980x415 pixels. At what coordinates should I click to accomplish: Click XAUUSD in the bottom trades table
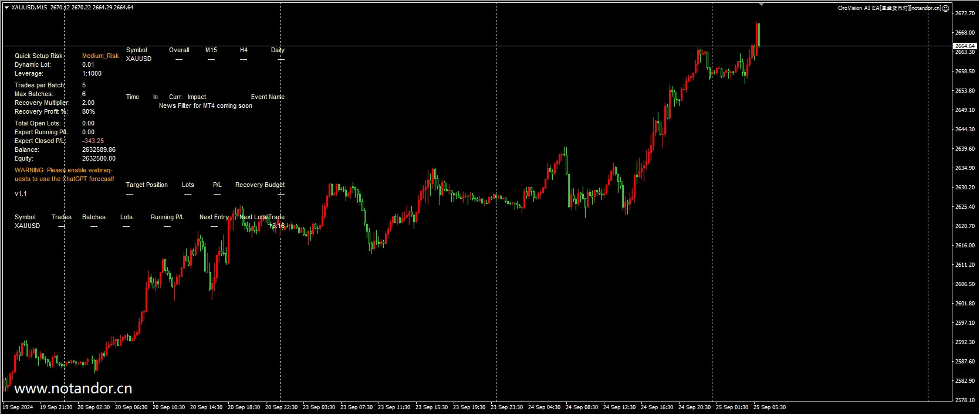tap(27, 226)
